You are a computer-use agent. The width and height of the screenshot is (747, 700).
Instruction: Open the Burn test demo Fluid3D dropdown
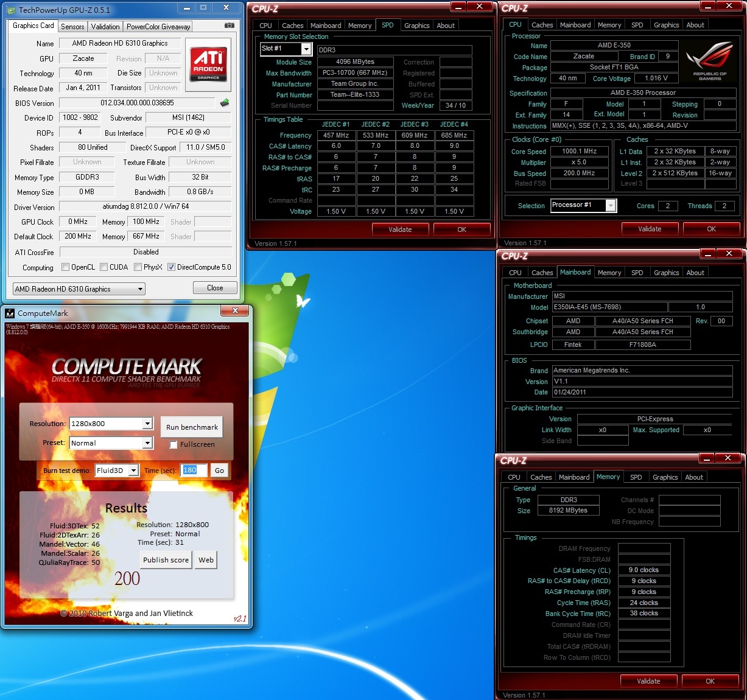click(117, 471)
